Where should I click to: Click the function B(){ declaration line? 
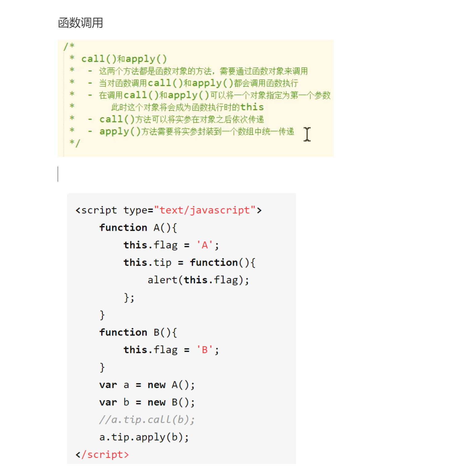pyautogui.click(x=138, y=333)
